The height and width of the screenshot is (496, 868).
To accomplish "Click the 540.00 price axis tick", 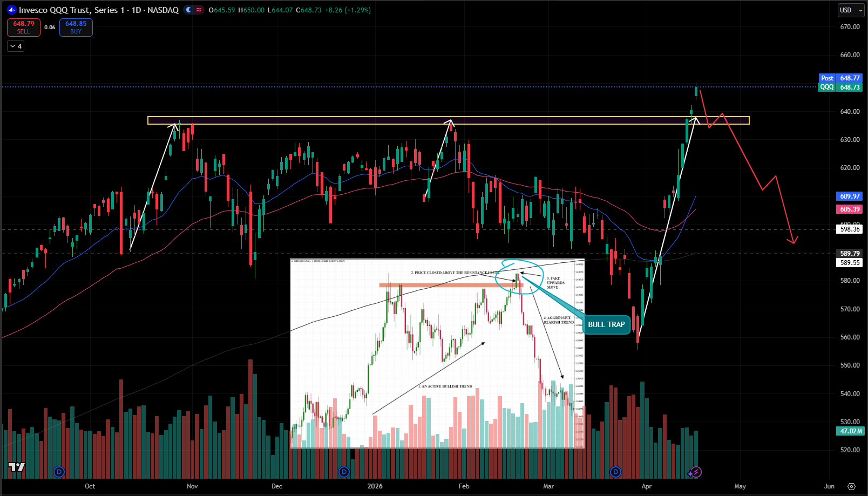I will (x=850, y=394).
